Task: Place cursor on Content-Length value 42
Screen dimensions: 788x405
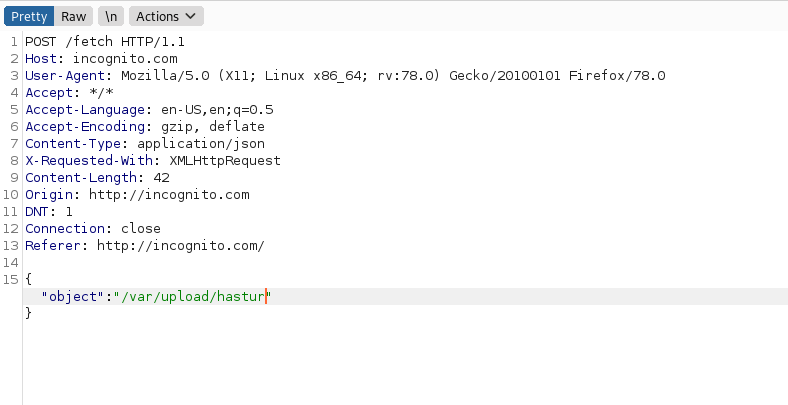Action: tap(161, 178)
